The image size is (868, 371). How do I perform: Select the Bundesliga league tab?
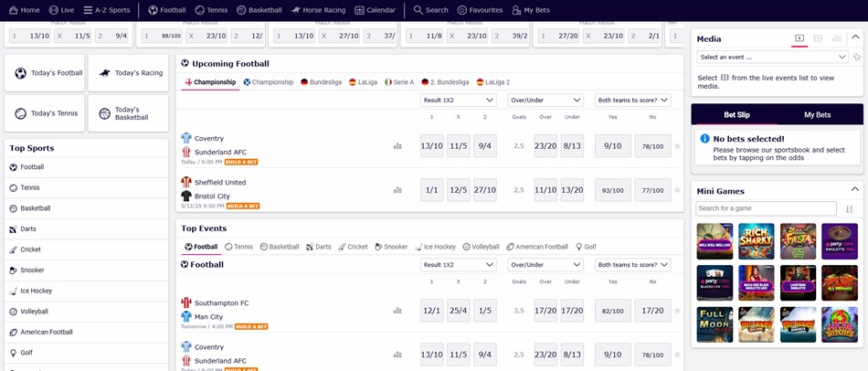coord(321,82)
